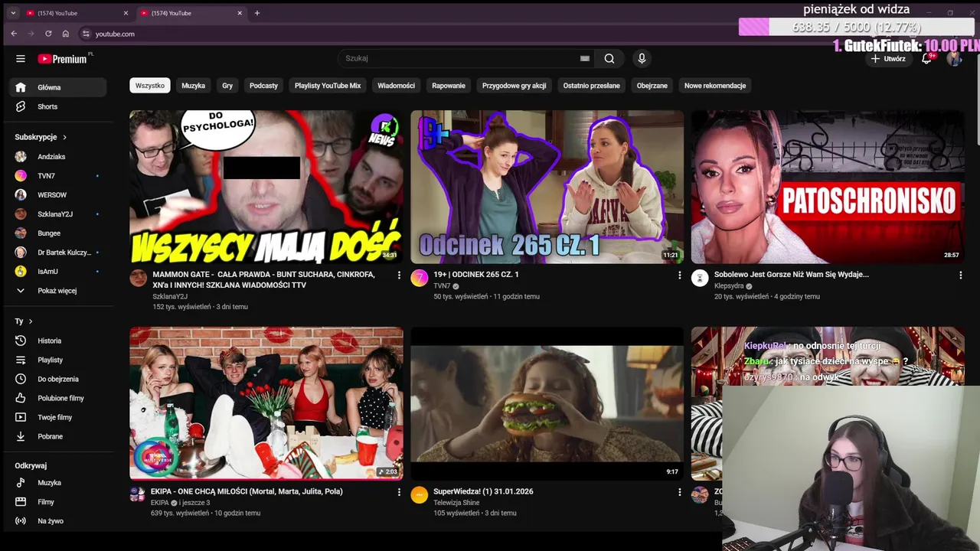Expand the Ty section arrow
This screenshot has width=980, height=551.
coord(31,321)
